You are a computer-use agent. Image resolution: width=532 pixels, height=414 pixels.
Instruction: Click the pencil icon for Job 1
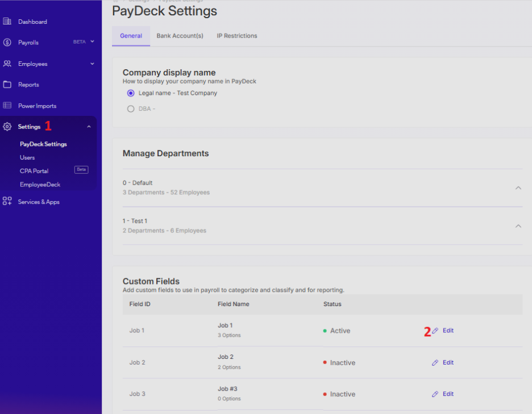click(435, 331)
